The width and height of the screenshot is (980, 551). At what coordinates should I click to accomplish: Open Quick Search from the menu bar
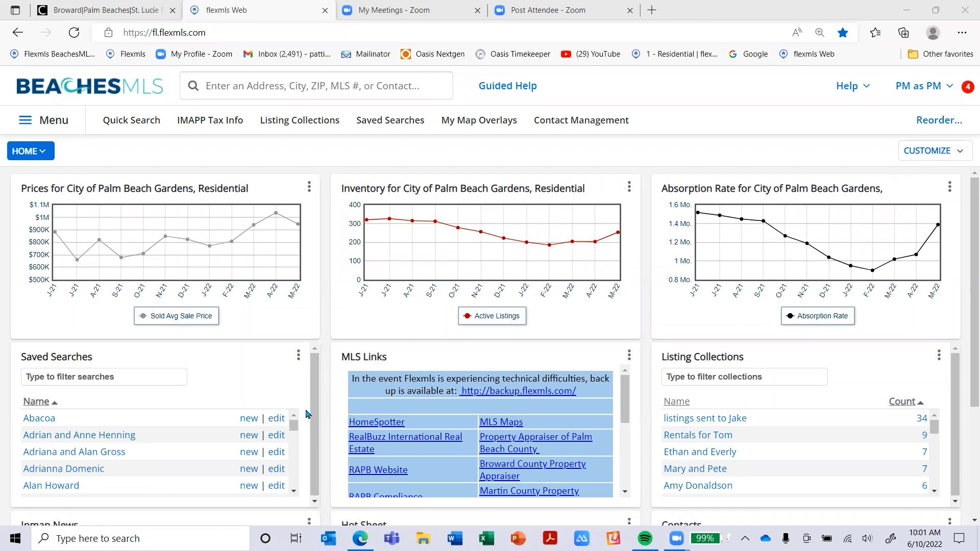(131, 120)
